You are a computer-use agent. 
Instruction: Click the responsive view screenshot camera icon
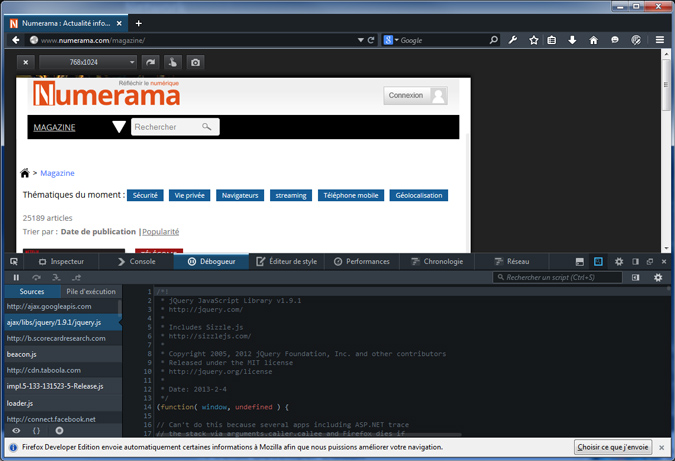pyautogui.click(x=196, y=62)
